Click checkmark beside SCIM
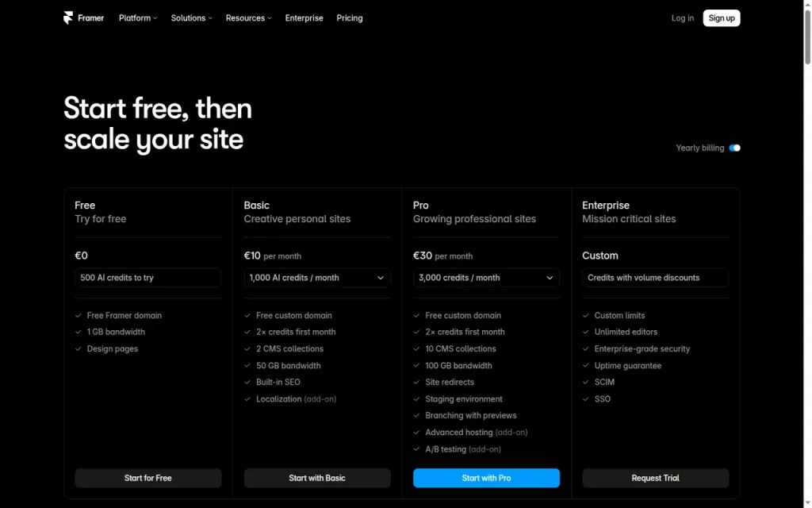 click(x=586, y=382)
